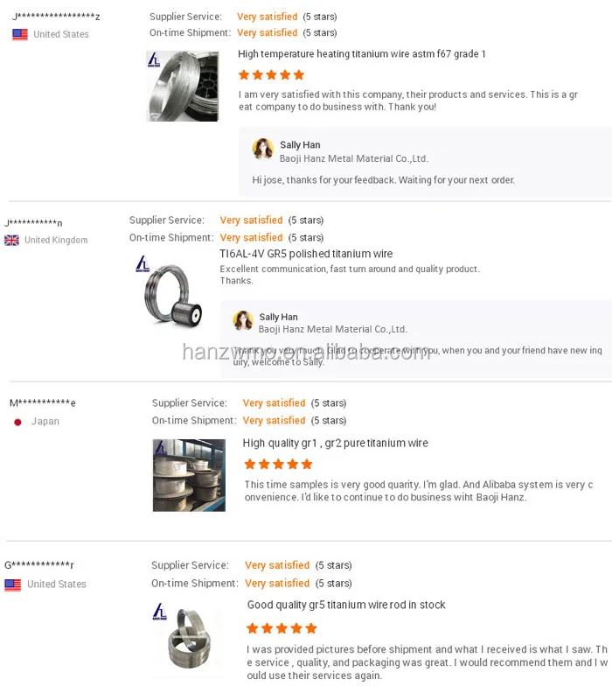This screenshot has height=700, width=612.
Task: Click 'Baoji Hanz Metal Material Co.,Ltd.' in first reply
Action: pos(353,159)
